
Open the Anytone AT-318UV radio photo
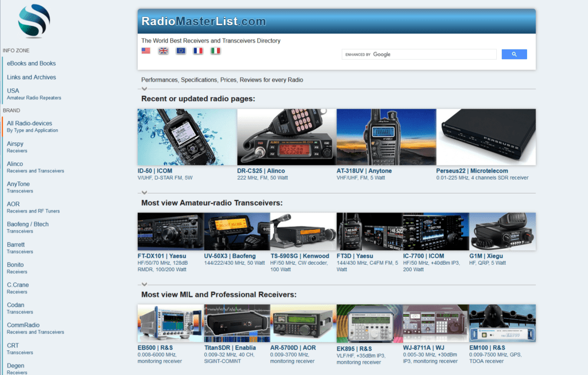coord(386,137)
